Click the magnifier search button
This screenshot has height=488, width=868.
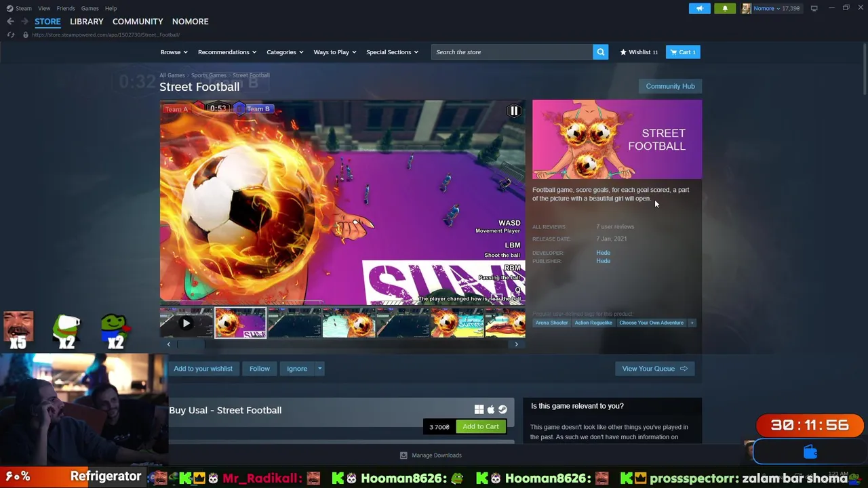tap(600, 52)
